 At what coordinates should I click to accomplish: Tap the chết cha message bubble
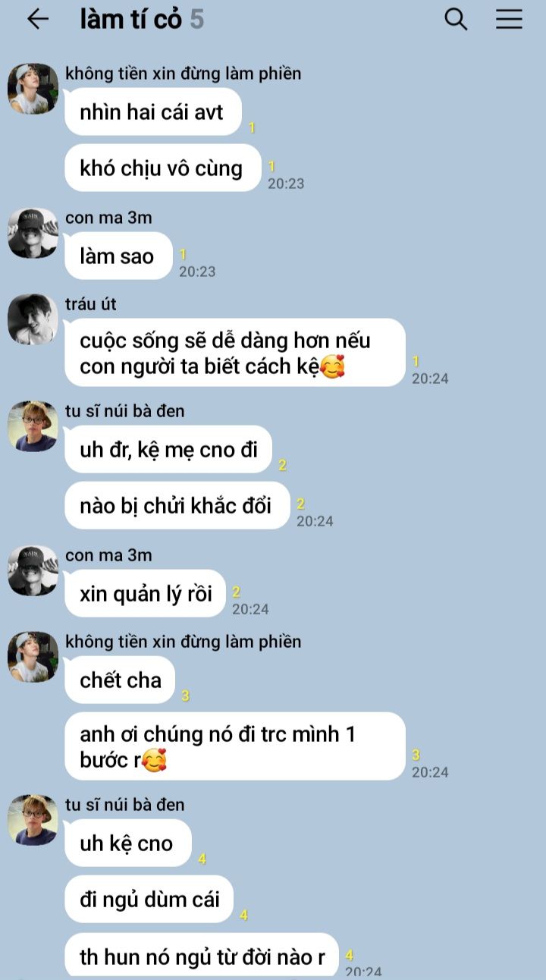tap(120, 680)
